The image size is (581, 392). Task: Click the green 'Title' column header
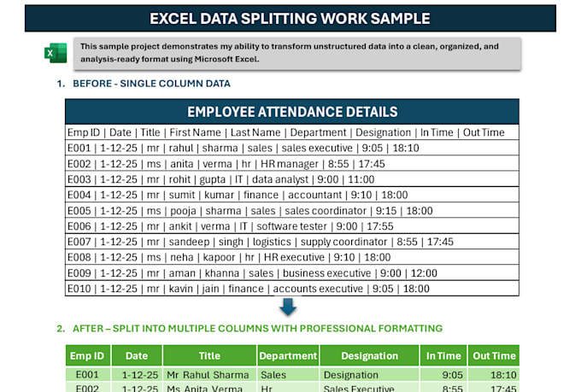pos(209,355)
